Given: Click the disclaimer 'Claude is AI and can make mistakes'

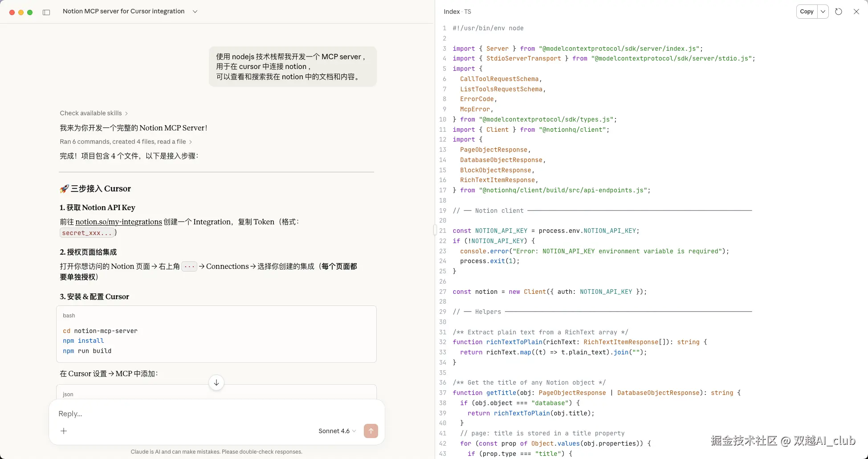Looking at the screenshot, I should point(216,451).
